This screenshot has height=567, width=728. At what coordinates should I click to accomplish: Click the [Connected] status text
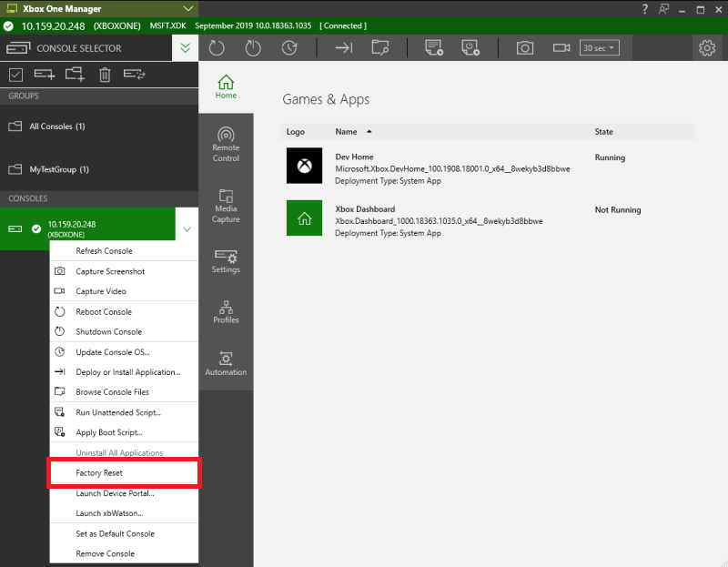pos(343,26)
